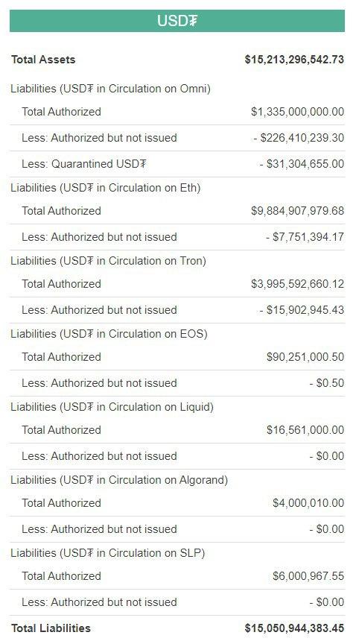Select Liabilities in Circulation on Omni heading
Viewport: 356px width, 644px height.
[111, 89]
